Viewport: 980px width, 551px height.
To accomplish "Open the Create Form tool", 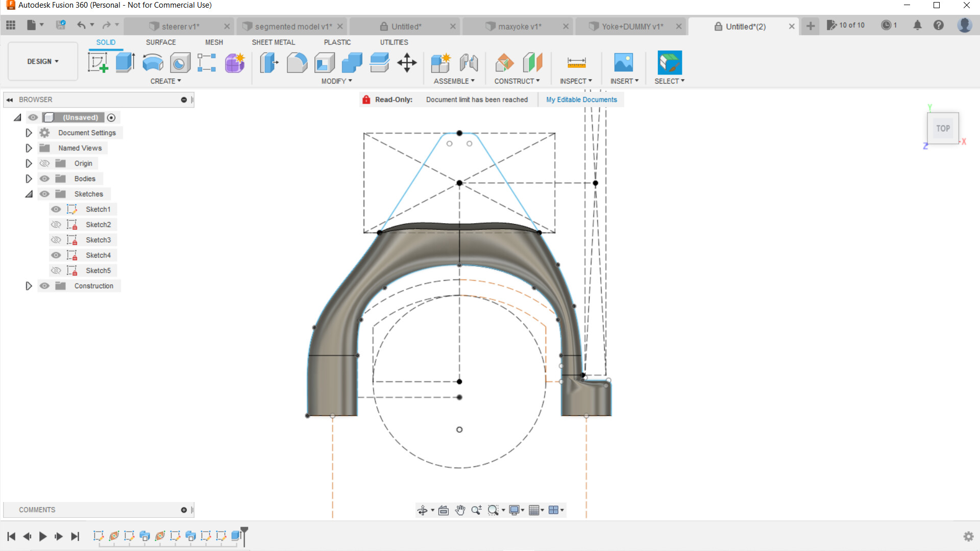I will (234, 62).
